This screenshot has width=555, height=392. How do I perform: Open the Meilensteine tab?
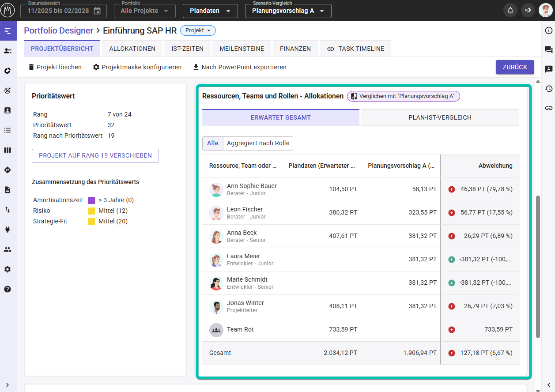click(x=242, y=49)
